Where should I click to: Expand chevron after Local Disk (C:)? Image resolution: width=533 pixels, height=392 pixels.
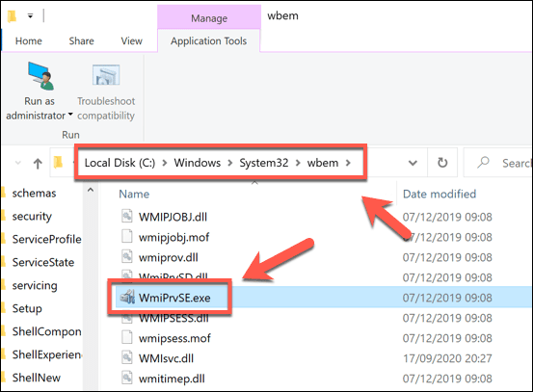pos(165,163)
